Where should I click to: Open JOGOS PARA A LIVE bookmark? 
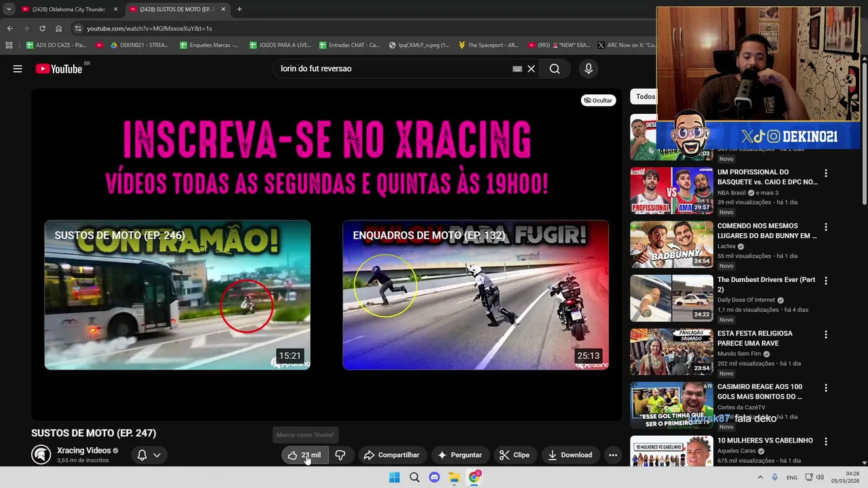279,45
